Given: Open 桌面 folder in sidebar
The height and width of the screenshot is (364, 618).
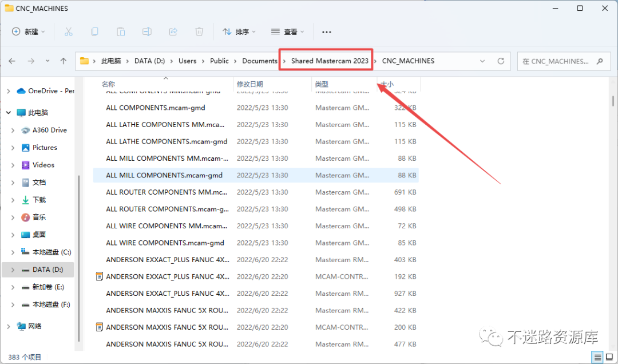Looking at the screenshot, I should [34, 235].
